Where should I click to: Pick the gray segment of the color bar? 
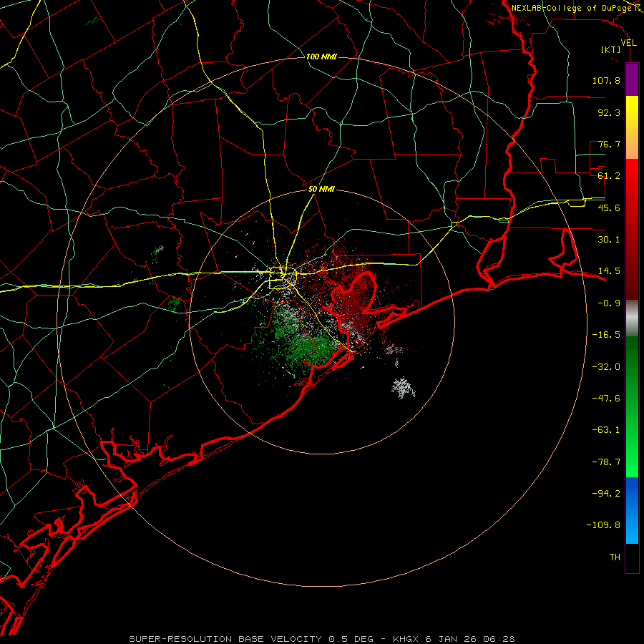click(x=632, y=318)
